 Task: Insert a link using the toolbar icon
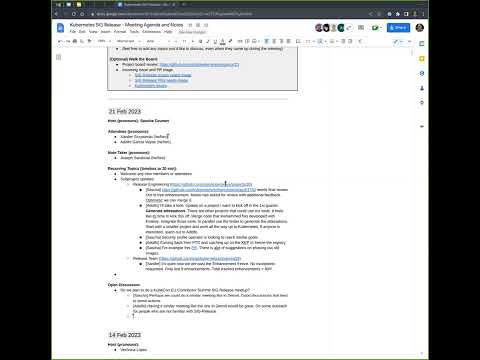point(240,41)
